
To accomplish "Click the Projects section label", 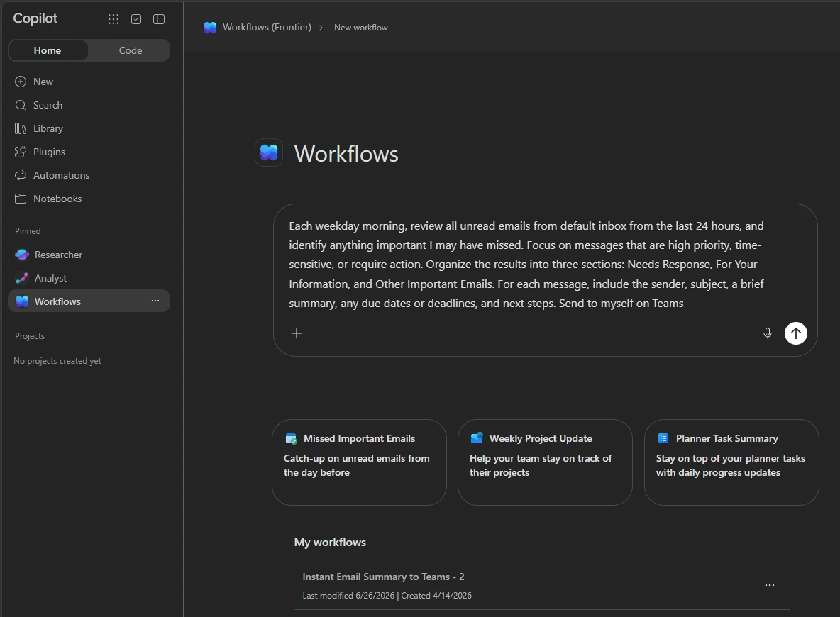I will point(30,336).
